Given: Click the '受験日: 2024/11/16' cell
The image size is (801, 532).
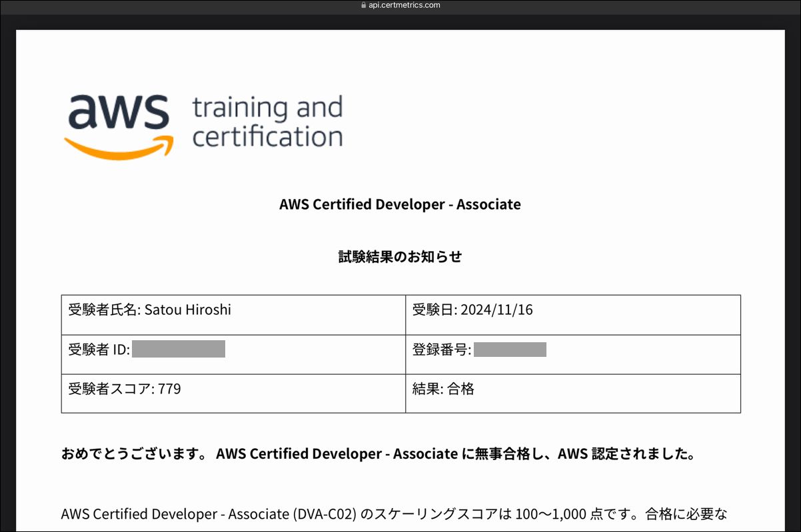Looking at the screenshot, I should (573, 315).
